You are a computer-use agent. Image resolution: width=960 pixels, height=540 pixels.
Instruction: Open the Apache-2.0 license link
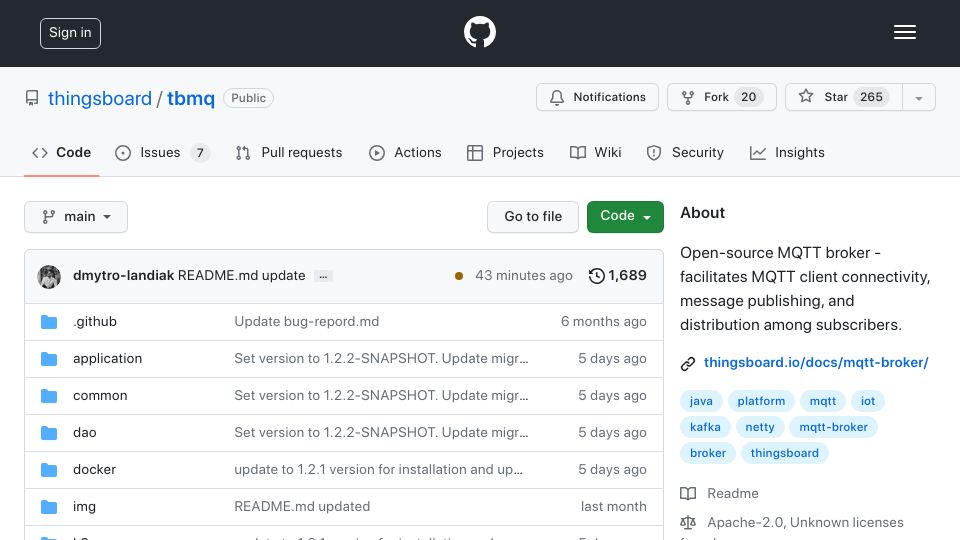coord(805,522)
